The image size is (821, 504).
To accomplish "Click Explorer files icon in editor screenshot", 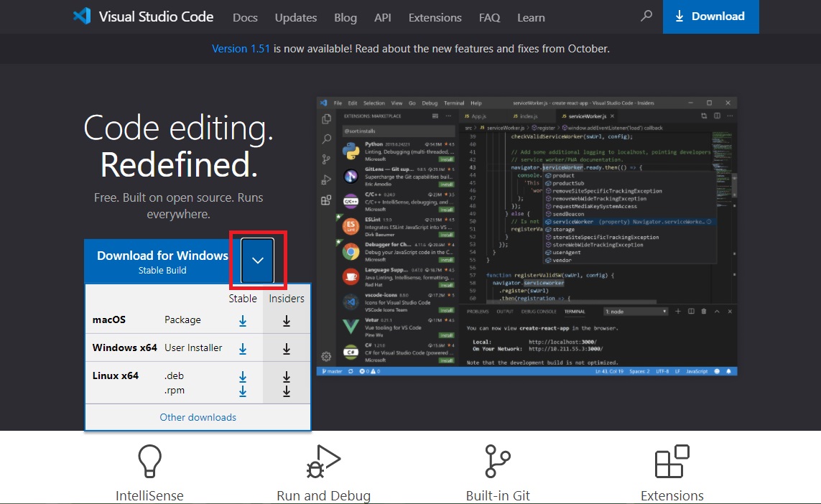I will [326, 118].
